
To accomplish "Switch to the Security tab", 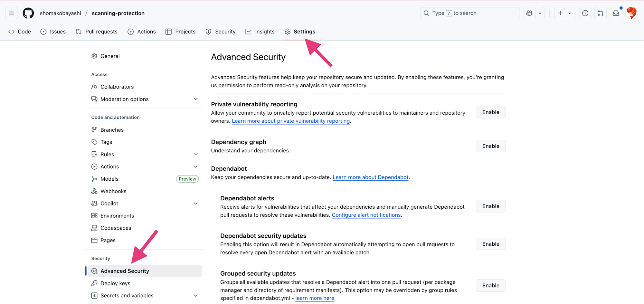I will (221, 32).
